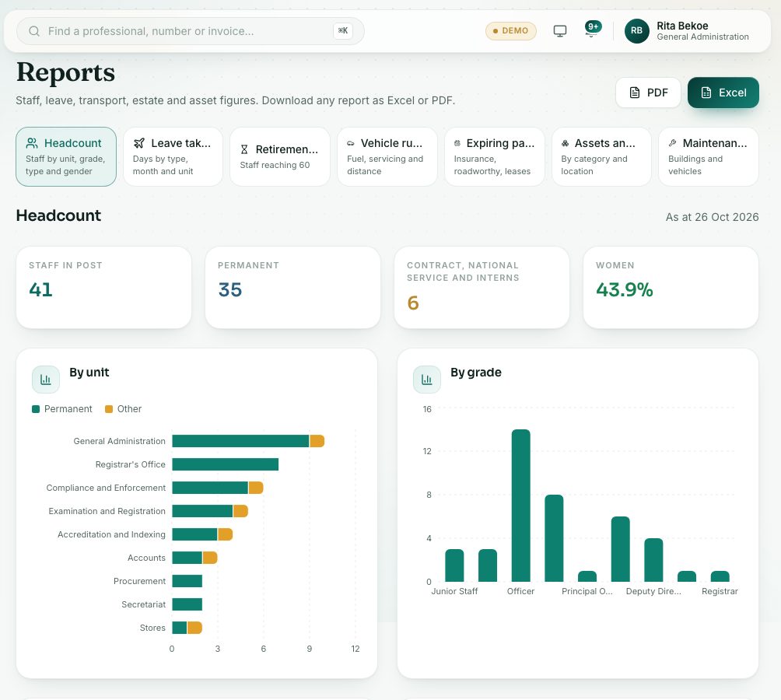Click the "Registrar" axis label
781x700 pixels.
point(720,591)
